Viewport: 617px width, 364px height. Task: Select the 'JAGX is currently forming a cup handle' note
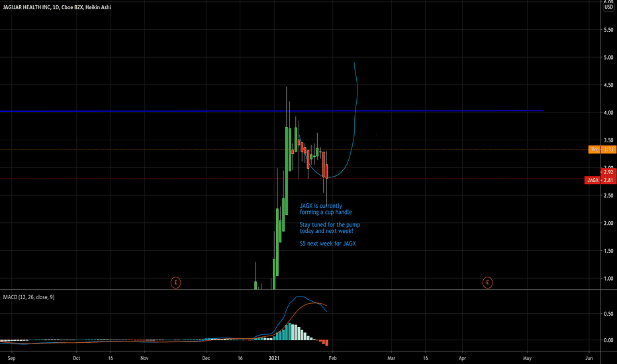pos(326,209)
